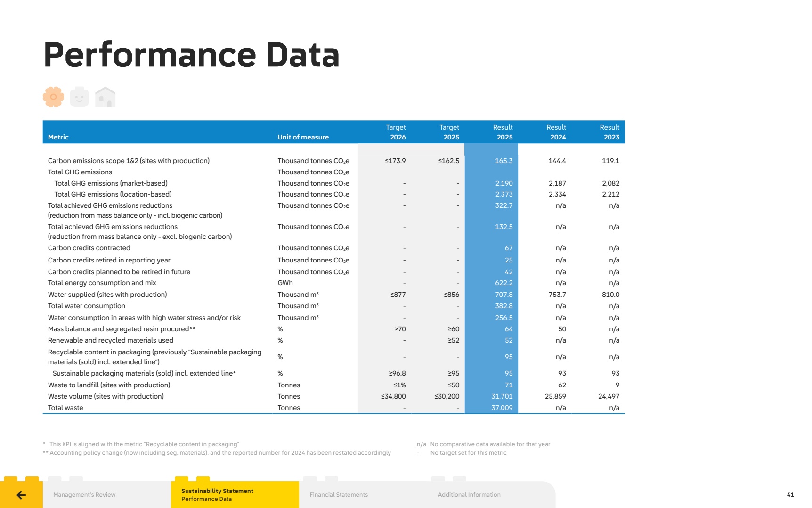Select the orange flower environment icon
812x508 pixels.
point(53,97)
